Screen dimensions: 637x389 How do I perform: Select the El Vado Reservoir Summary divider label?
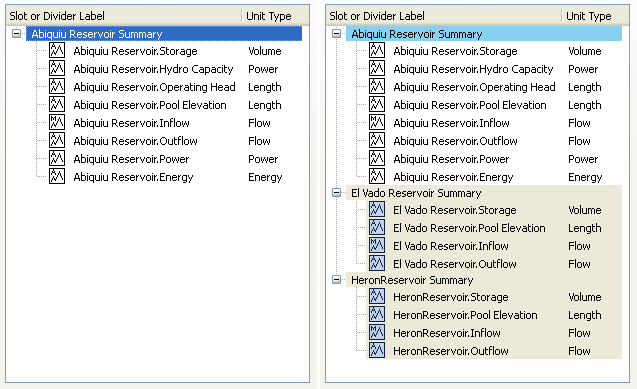tap(416, 193)
